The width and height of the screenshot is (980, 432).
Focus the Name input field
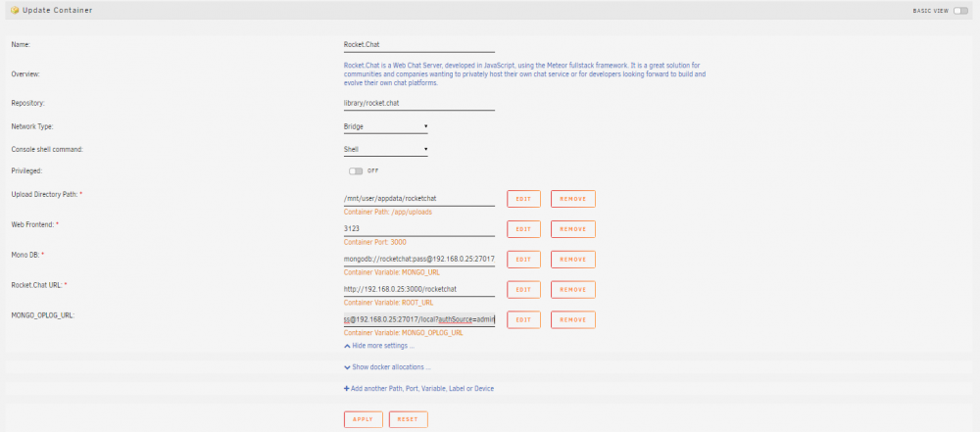pos(419,45)
